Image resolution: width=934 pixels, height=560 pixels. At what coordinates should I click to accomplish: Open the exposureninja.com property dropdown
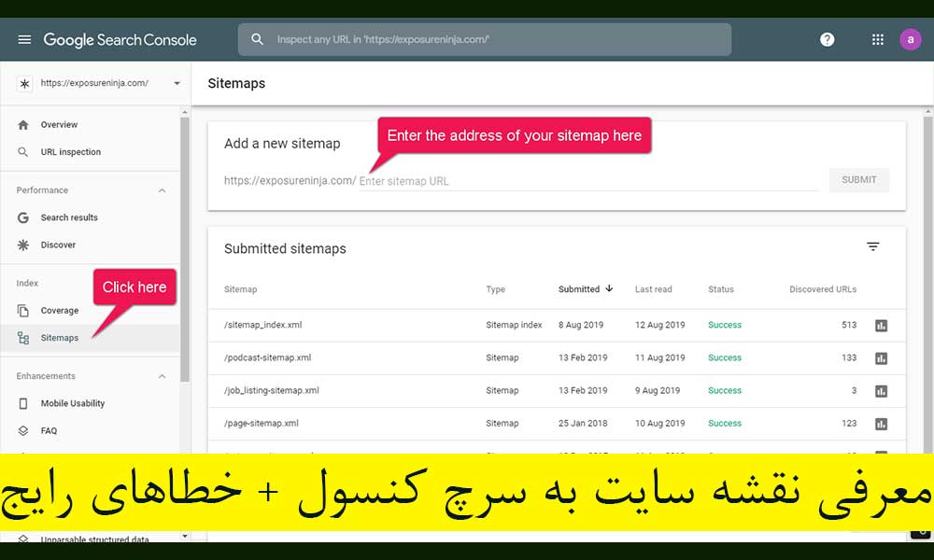click(177, 83)
